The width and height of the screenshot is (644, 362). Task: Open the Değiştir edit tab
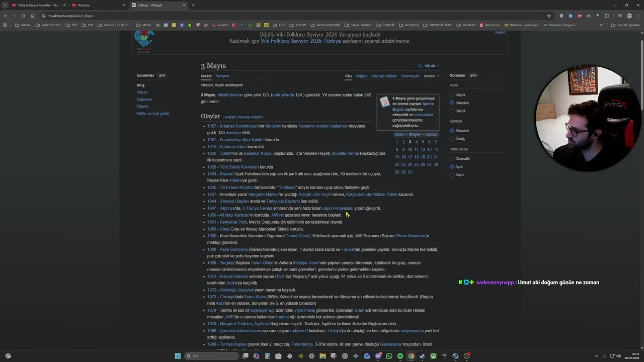pos(361,76)
